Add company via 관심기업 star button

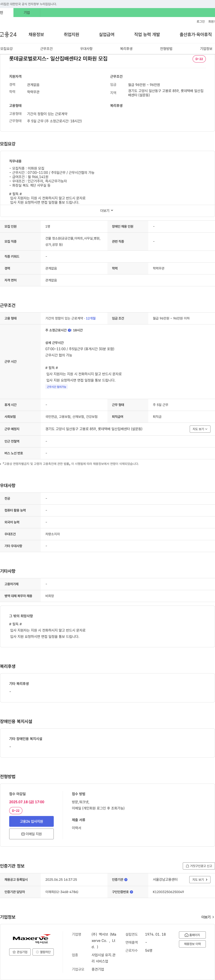[20, 952]
